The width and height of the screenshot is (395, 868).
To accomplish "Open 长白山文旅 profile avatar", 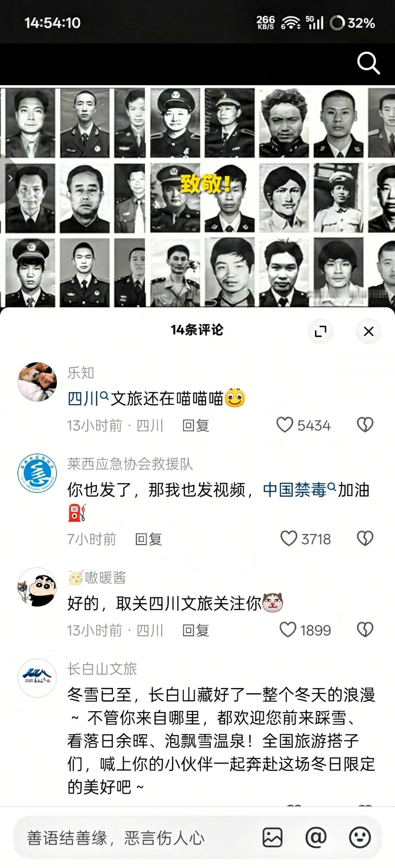I will [x=37, y=678].
